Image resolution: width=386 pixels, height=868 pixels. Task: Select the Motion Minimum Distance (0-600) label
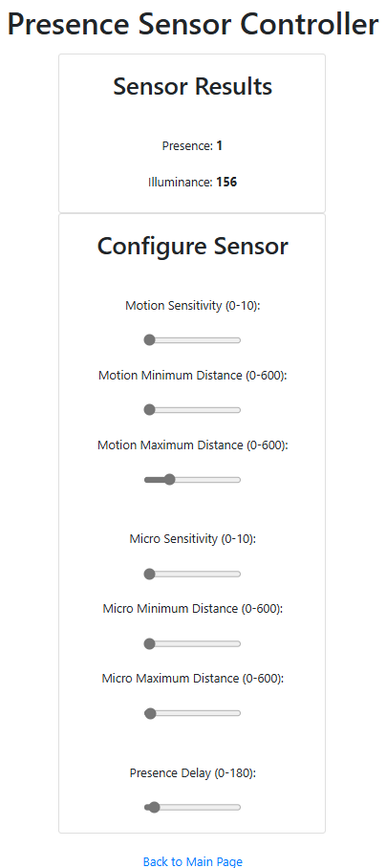[x=192, y=376]
